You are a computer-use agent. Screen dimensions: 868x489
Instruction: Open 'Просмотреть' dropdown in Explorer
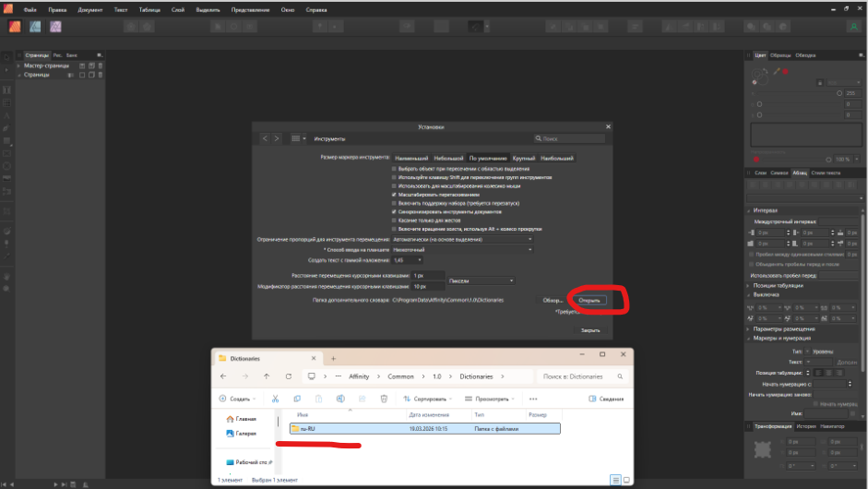[490, 399]
